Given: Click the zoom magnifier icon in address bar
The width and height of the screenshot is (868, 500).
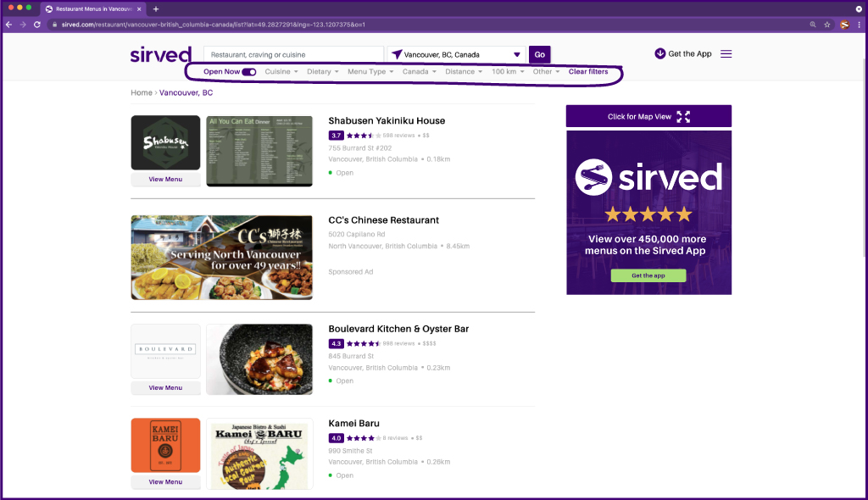Looking at the screenshot, I should coord(813,25).
